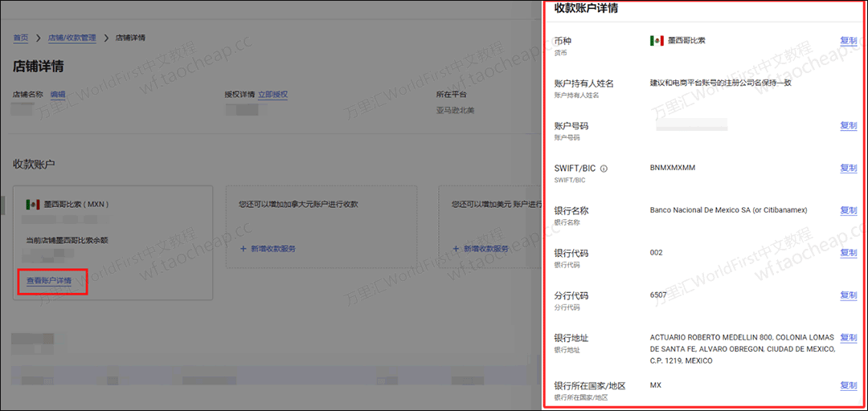Add 新增收款服务 for 美元 account

point(481,249)
